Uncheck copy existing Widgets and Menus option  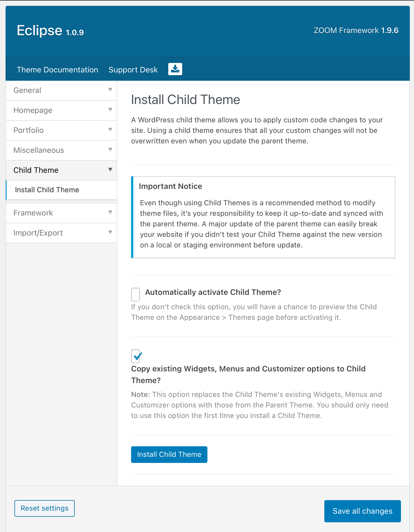(x=136, y=356)
